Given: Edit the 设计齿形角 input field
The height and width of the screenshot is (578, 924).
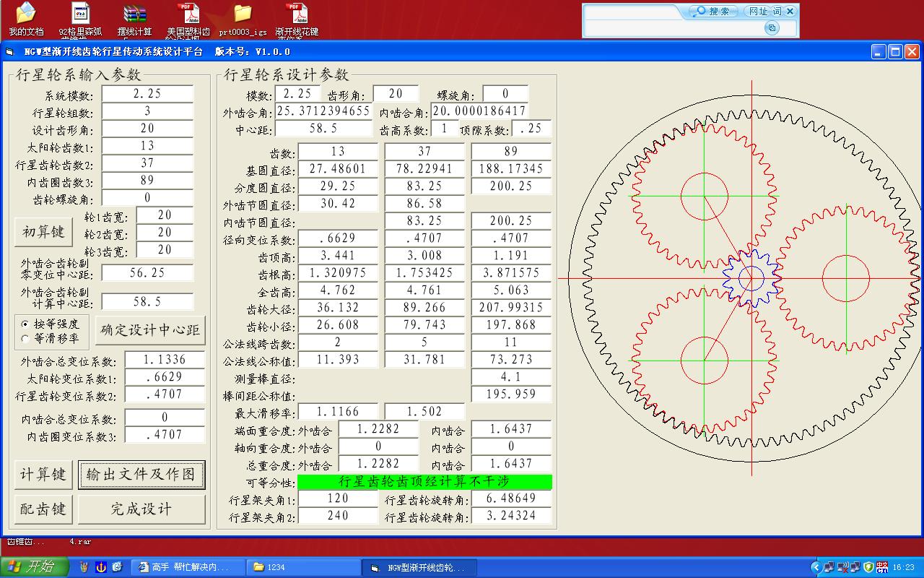Looking at the screenshot, I should pos(147,129).
